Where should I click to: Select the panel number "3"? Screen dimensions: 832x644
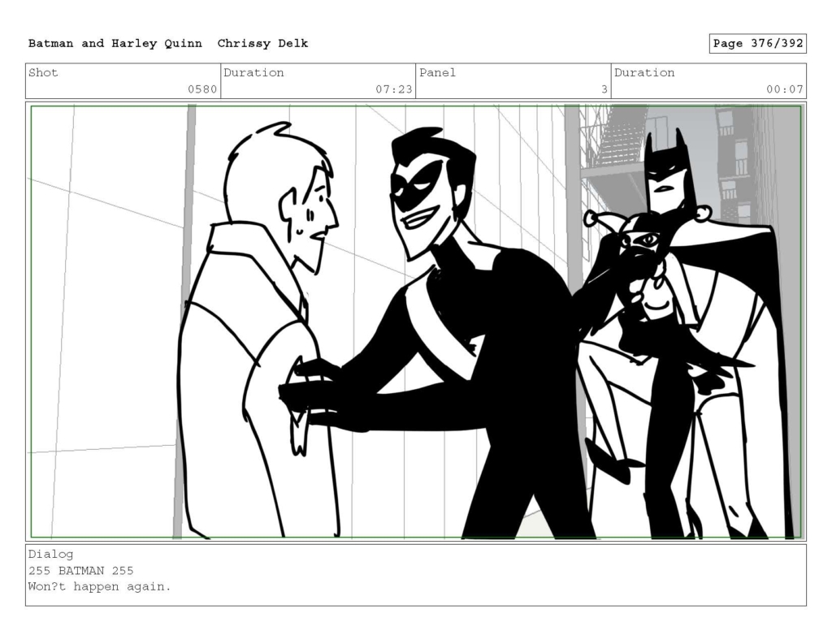604,89
